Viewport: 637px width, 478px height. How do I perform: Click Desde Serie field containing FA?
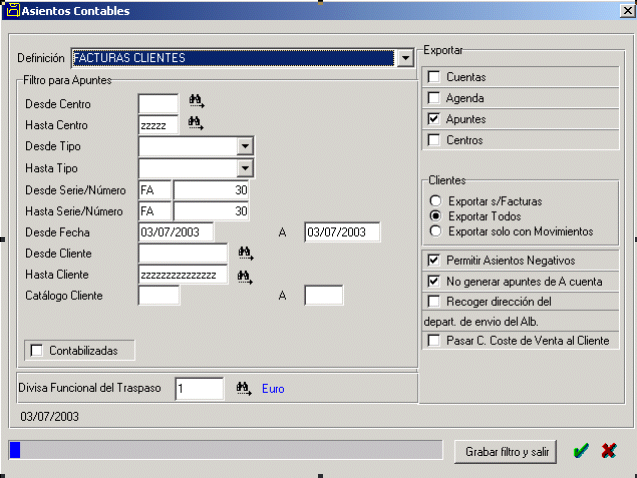[155, 190]
